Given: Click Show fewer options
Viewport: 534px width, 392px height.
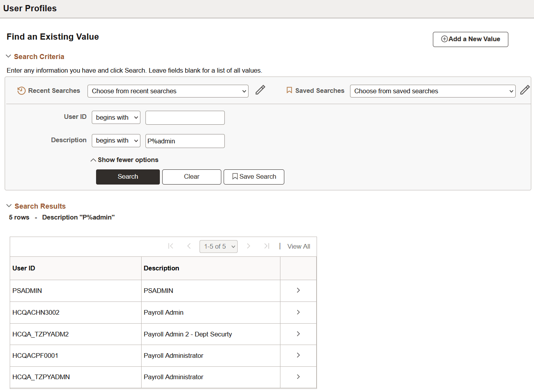Looking at the screenshot, I should point(124,160).
